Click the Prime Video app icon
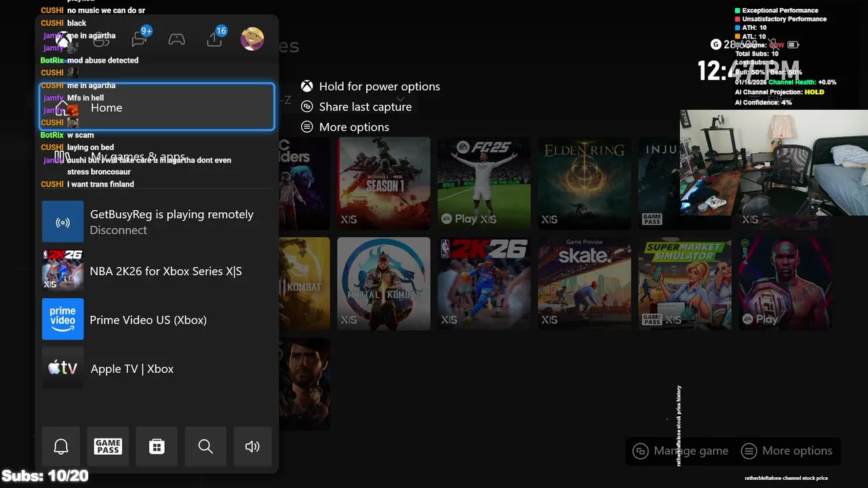 pyautogui.click(x=63, y=319)
